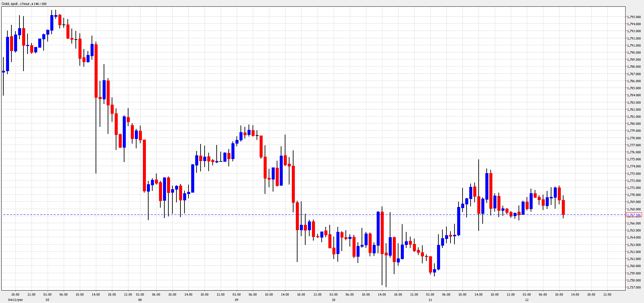This screenshot has height=303, width=644.
Task: Click the 1,765.000 price axis label
Action: 634,231
